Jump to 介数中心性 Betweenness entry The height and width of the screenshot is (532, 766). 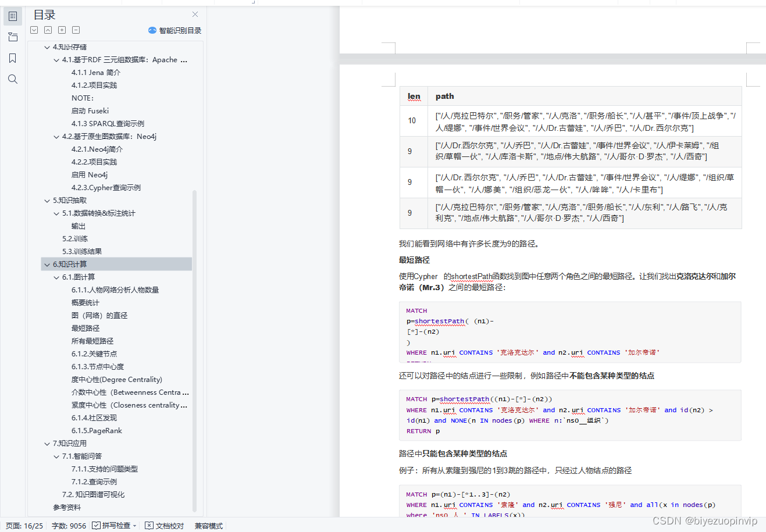[130, 392]
